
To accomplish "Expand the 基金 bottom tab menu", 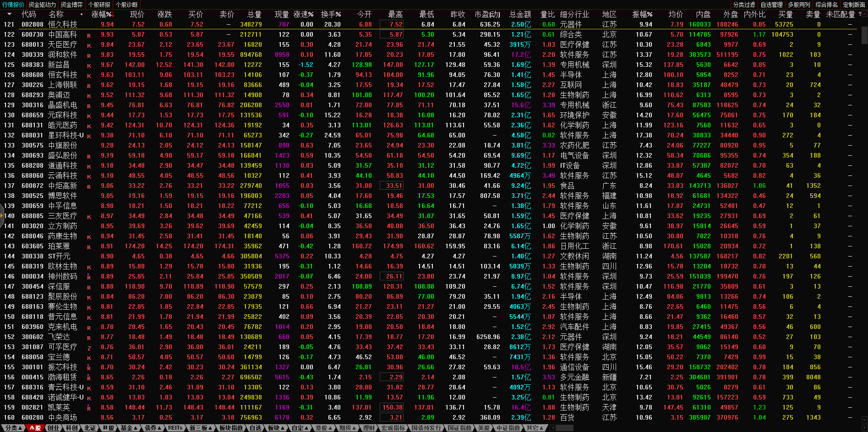I will coord(129,428).
